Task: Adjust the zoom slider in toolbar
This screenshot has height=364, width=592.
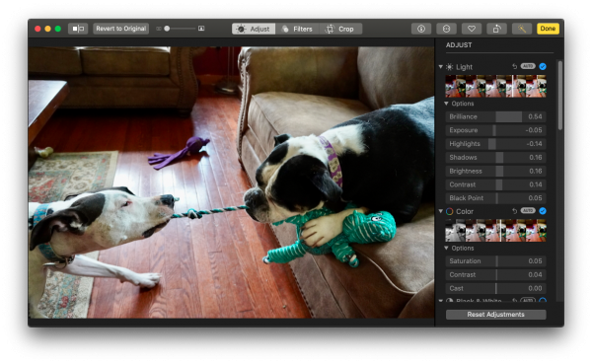Action: click(x=181, y=29)
